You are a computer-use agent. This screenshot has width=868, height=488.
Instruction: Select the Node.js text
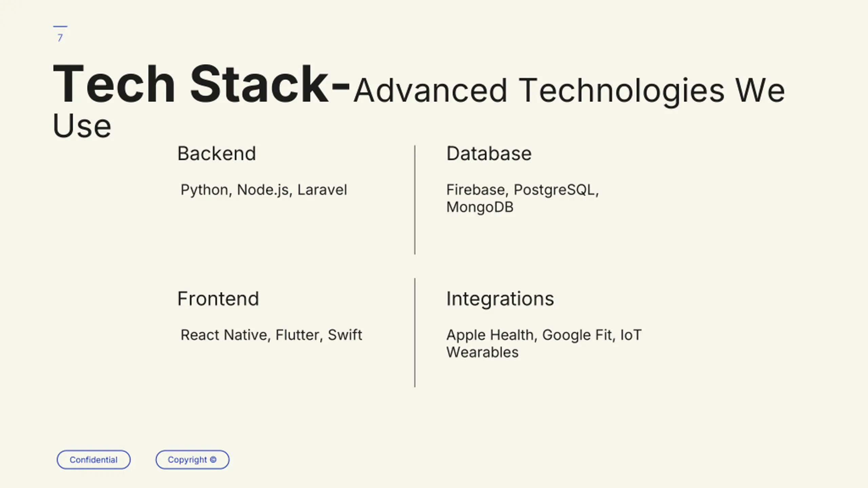click(x=263, y=190)
